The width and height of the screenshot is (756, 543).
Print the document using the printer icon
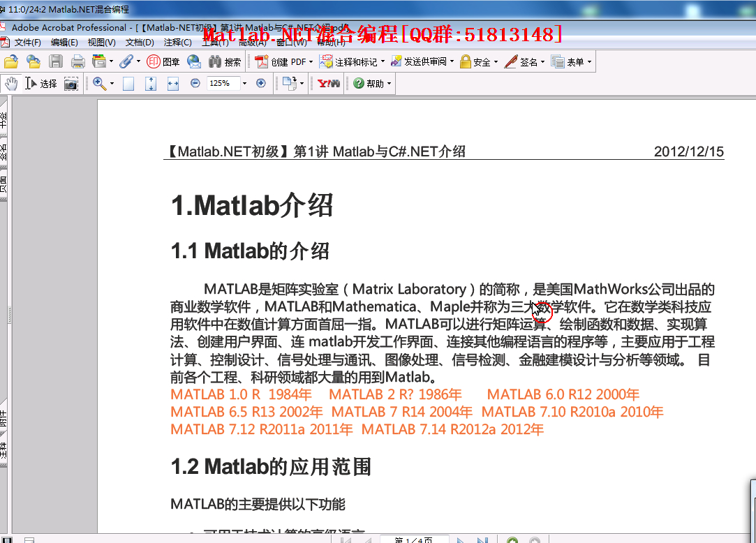tap(77, 61)
